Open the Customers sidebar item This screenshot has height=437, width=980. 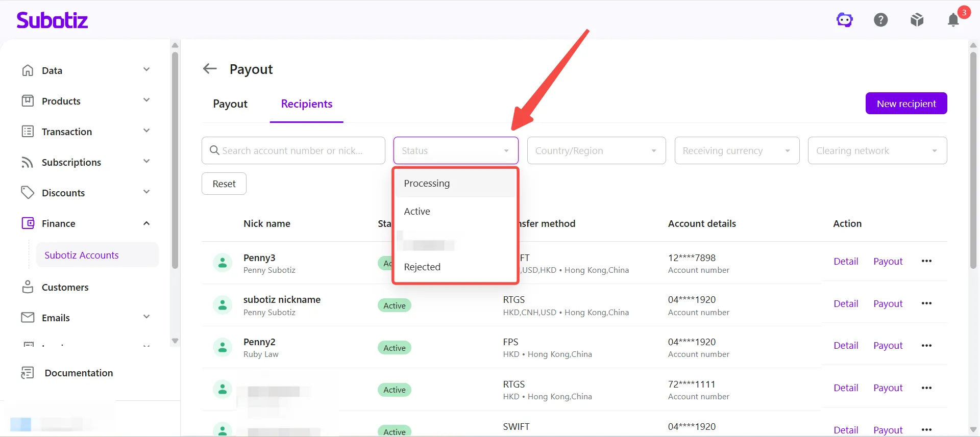(65, 287)
